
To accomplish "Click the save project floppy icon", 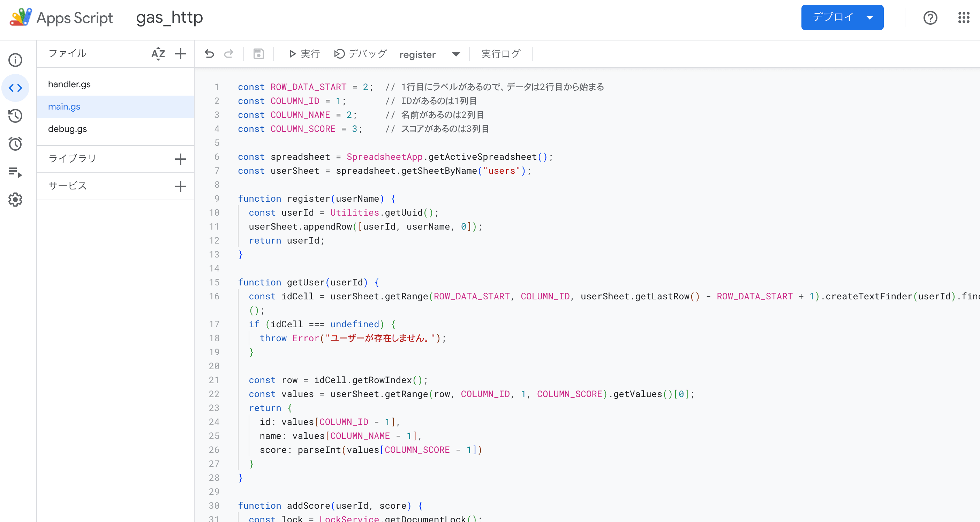I will click(259, 54).
